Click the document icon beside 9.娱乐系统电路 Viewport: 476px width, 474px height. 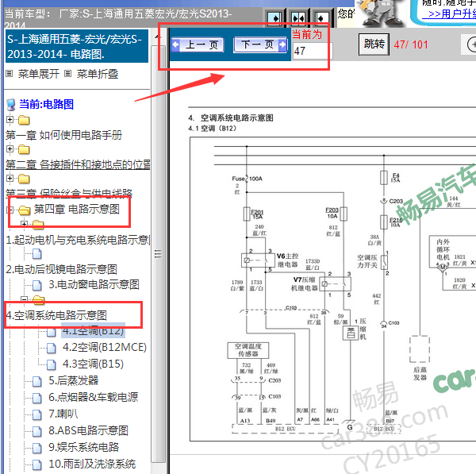(x=37, y=448)
